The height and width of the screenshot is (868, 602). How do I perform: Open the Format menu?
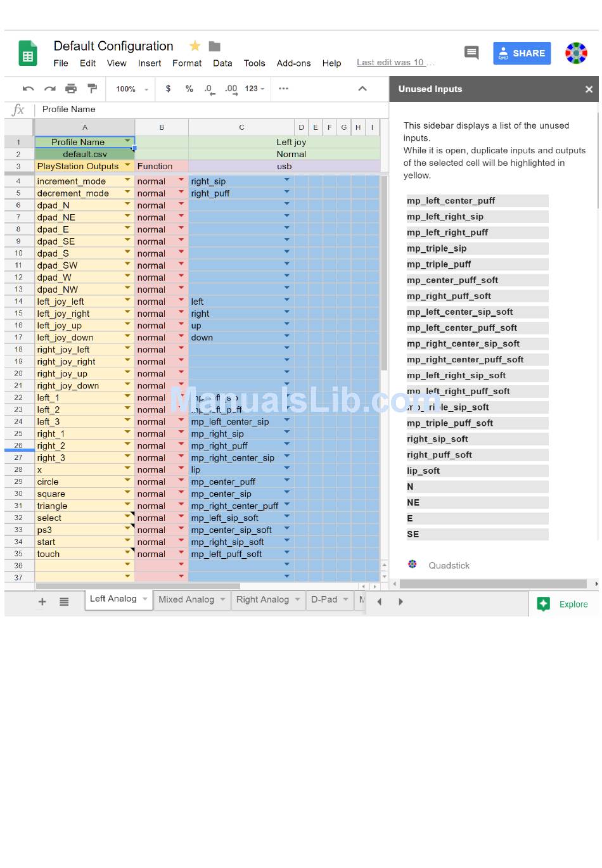(x=187, y=63)
